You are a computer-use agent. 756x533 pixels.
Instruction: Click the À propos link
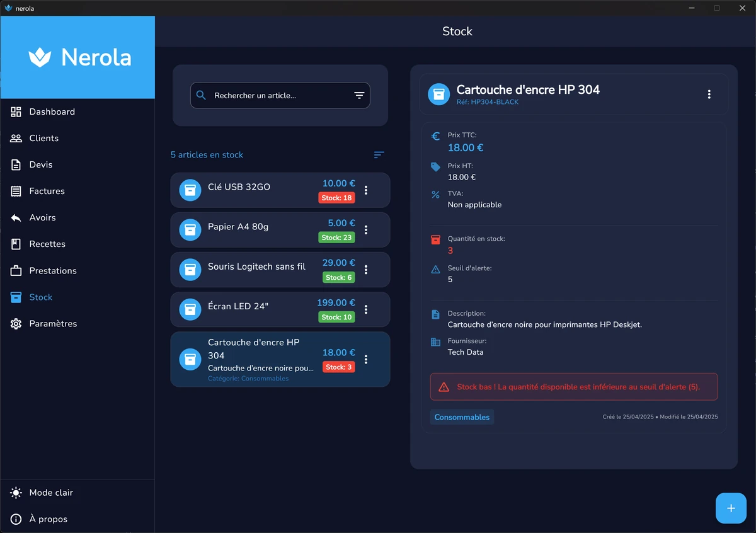tap(49, 519)
